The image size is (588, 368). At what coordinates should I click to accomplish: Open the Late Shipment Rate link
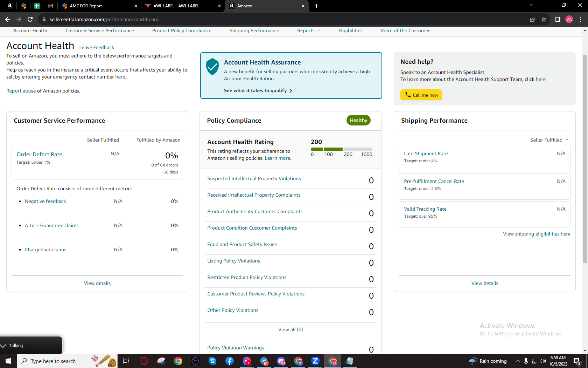[426, 154]
